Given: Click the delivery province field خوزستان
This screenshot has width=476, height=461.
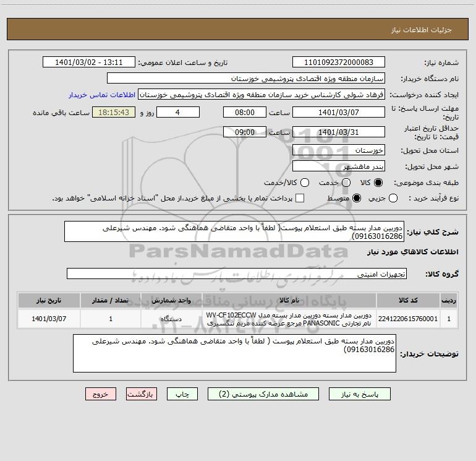Looking at the screenshot, I should (339, 150).
